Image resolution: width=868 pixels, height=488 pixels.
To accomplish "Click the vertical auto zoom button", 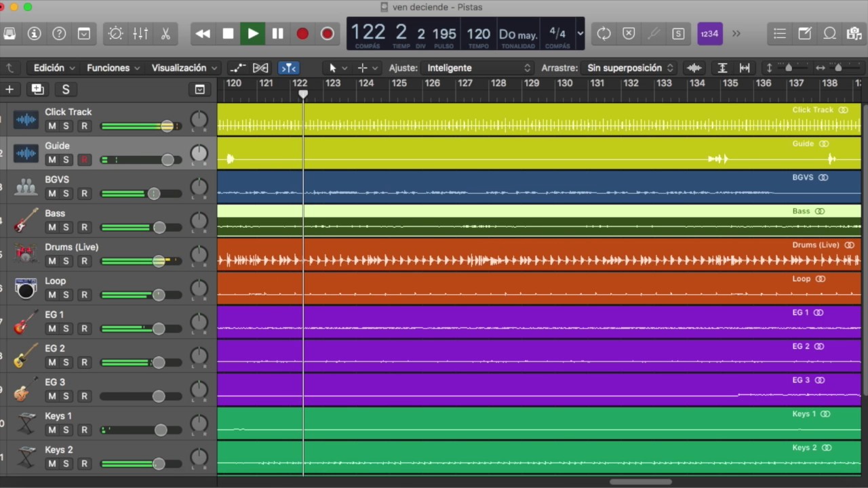I will pyautogui.click(x=723, y=68).
